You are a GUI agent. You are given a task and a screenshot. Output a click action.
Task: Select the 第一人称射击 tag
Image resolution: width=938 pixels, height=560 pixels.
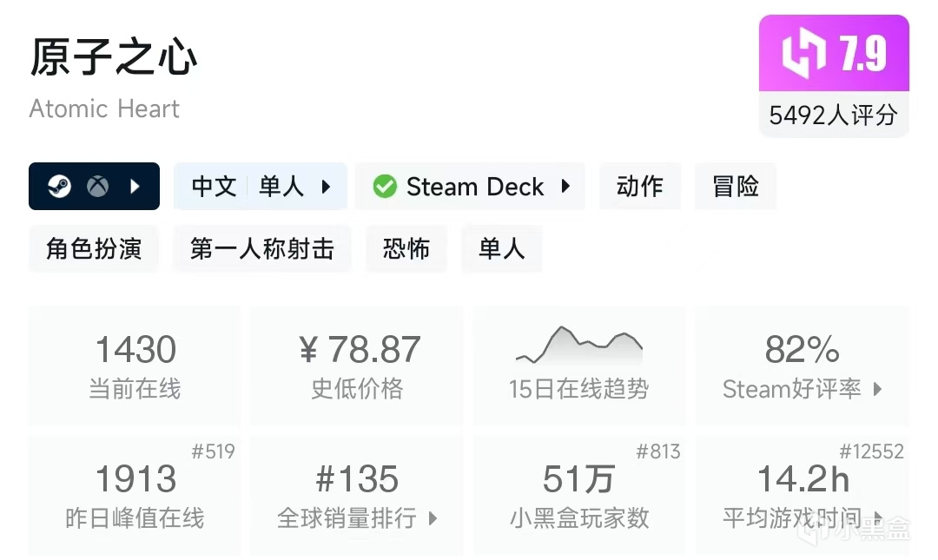[261, 249]
